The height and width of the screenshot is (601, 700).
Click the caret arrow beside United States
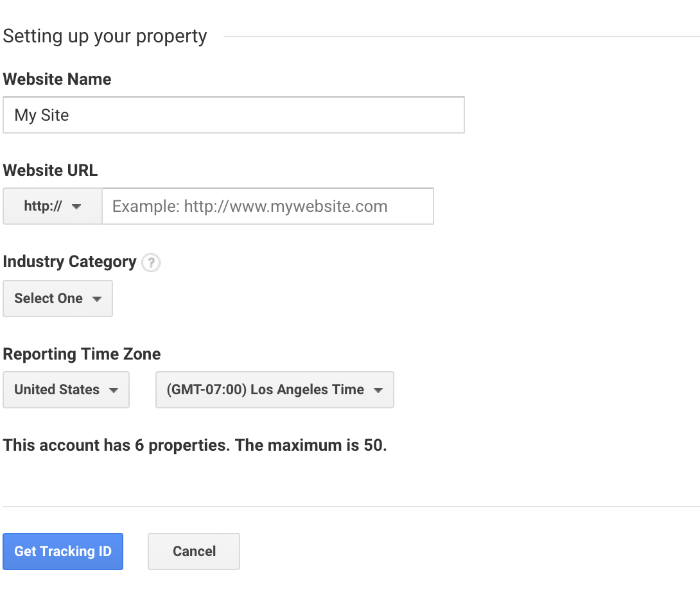114,390
